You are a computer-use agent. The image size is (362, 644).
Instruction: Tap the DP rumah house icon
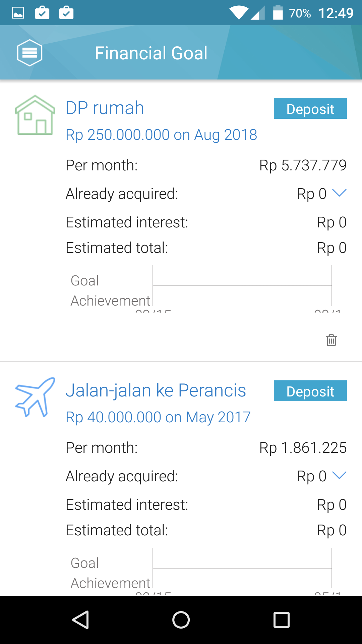point(35,115)
